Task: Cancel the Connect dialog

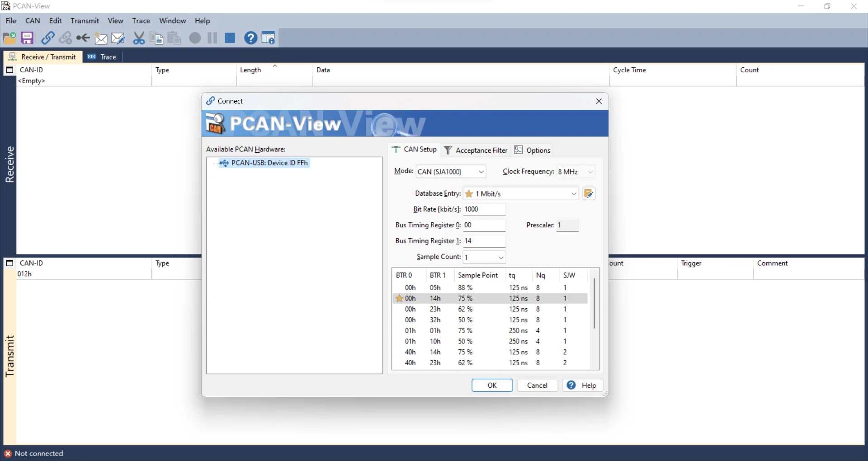Action: [537, 385]
